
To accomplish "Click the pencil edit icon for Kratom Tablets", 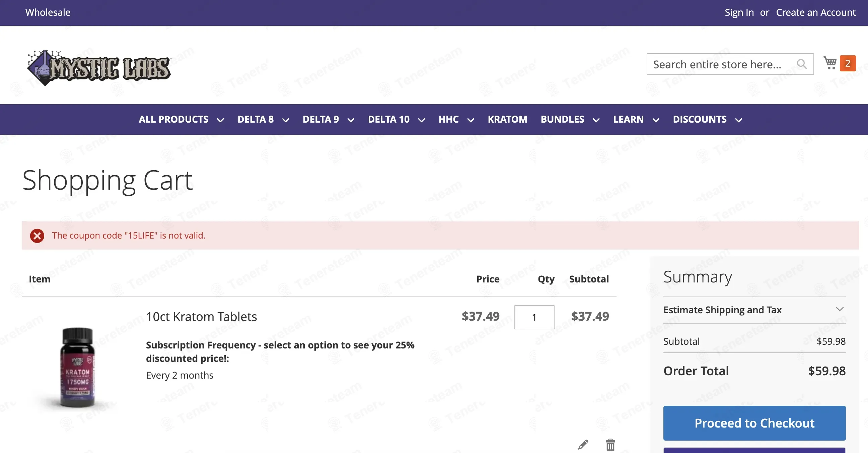I will pyautogui.click(x=583, y=445).
